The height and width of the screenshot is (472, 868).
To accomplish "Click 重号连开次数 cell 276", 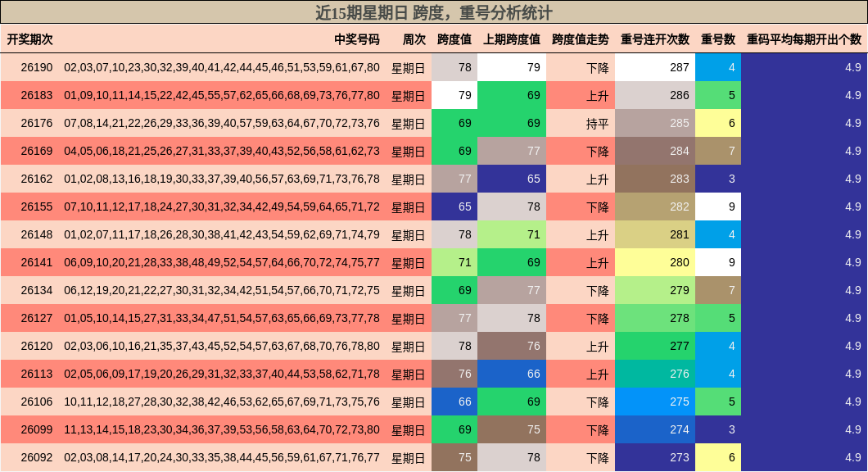I will point(655,374).
